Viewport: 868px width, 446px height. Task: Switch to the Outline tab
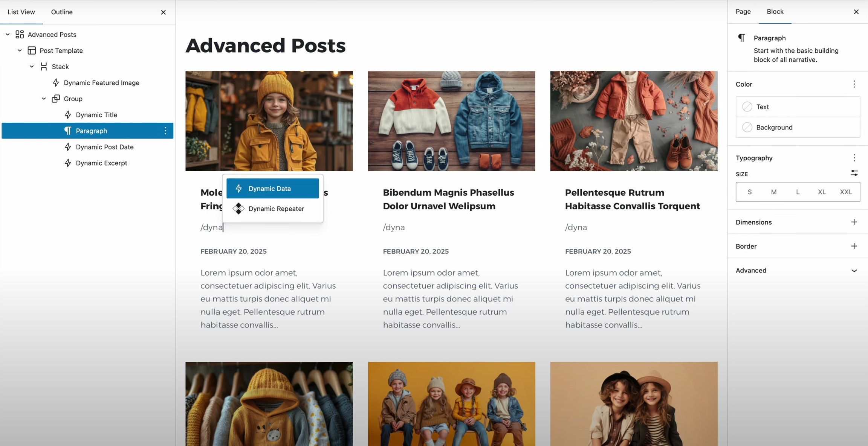click(62, 12)
